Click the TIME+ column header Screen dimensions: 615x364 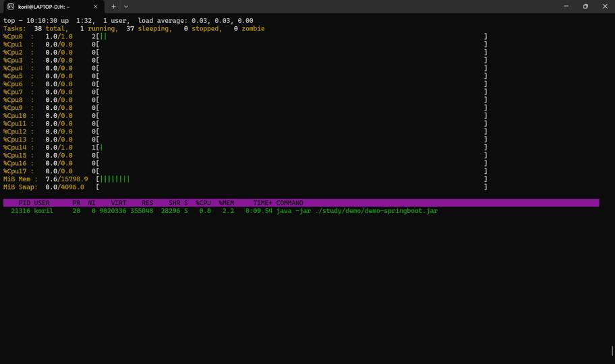[x=262, y=203]
